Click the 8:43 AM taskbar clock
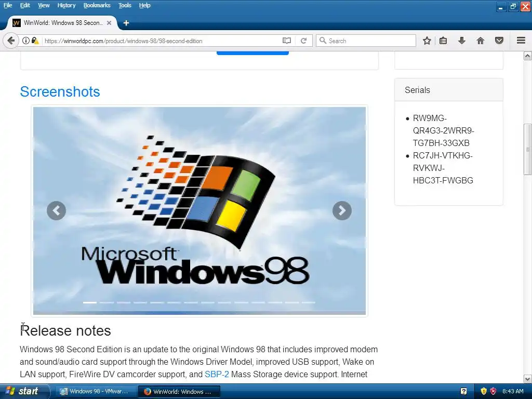 513,391
